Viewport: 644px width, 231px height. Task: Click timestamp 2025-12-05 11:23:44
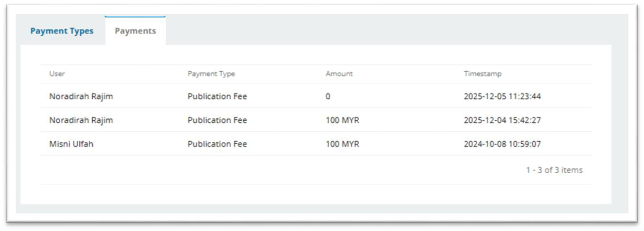[x=502, y=96]
